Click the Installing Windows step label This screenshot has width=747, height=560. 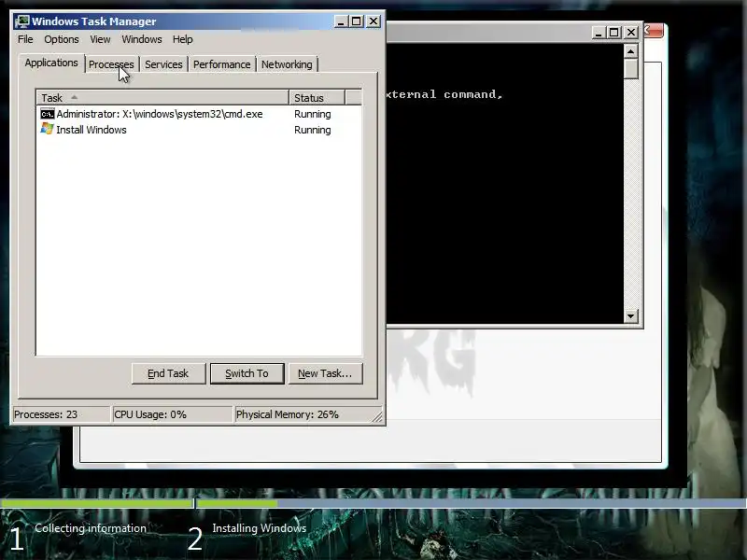[x=260, y=528]
